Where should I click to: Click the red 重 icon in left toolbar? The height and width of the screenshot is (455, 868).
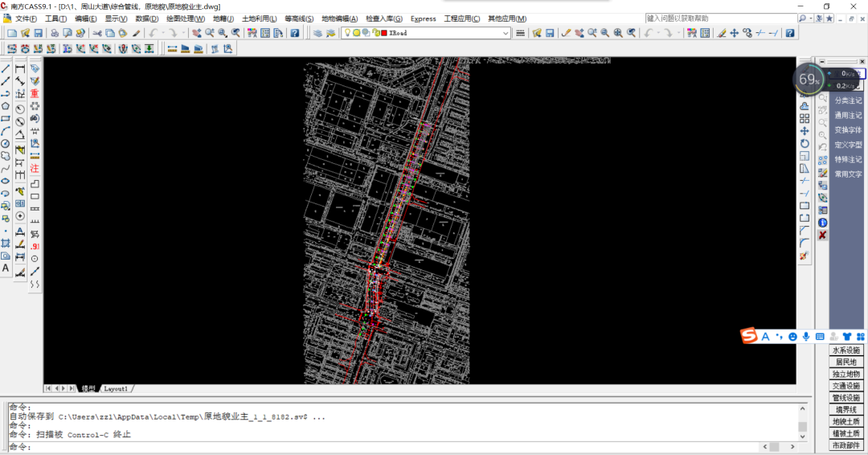click(35, 94)
